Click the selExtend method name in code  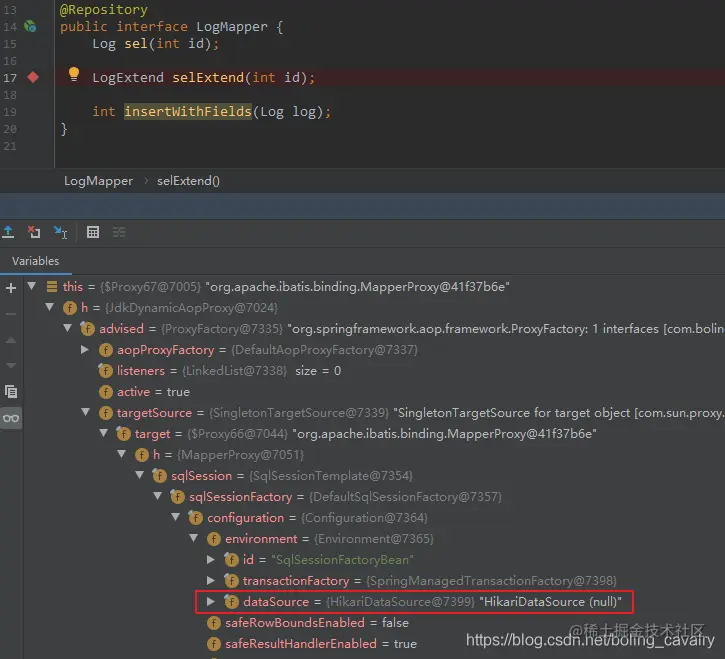[x=208, y=77]
